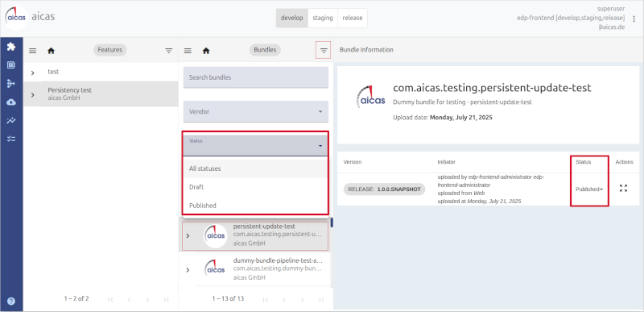Click the superuser account label

(611, 9)
